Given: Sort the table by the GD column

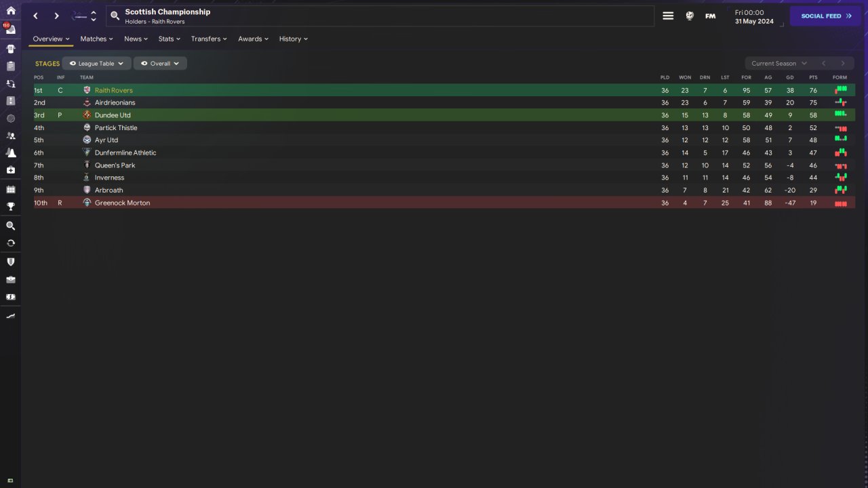Looking at the screenshot, I should [x=790, y=77].
